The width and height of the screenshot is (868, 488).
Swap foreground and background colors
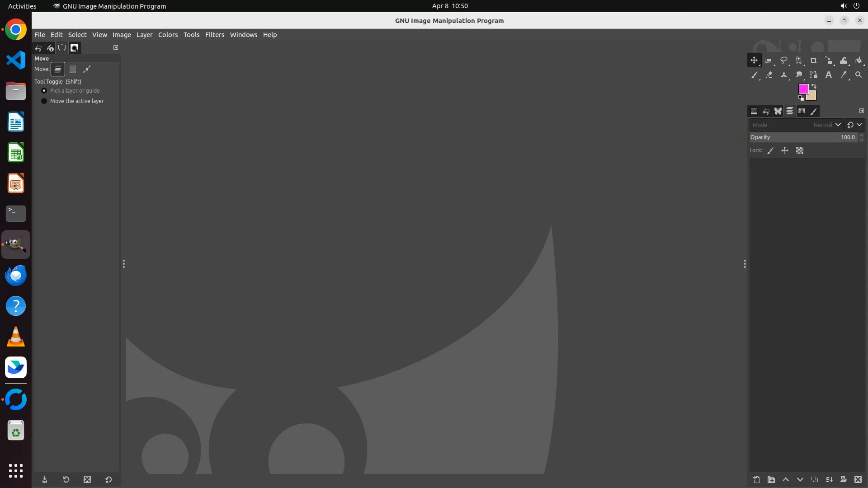[814, 86]
